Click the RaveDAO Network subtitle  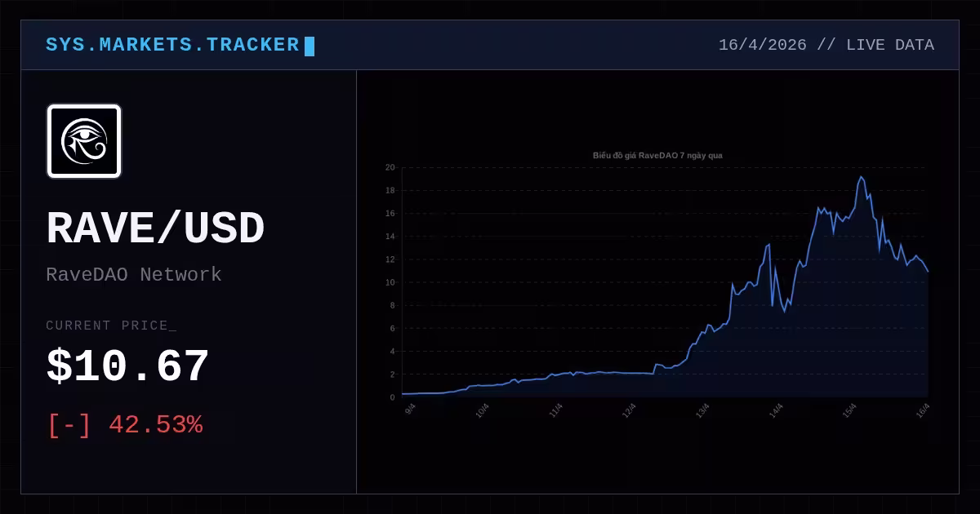coord(134,275)
